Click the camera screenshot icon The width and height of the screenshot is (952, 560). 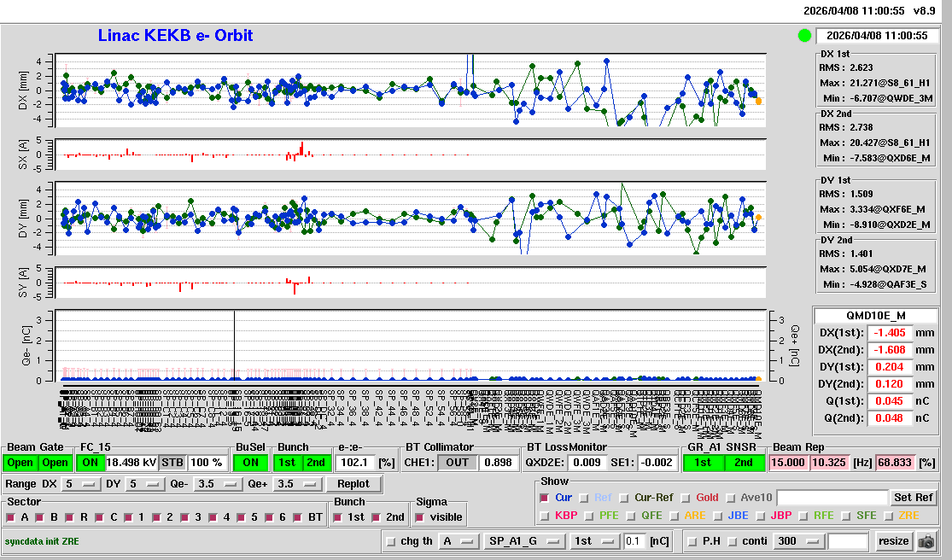tap(926, 541)
